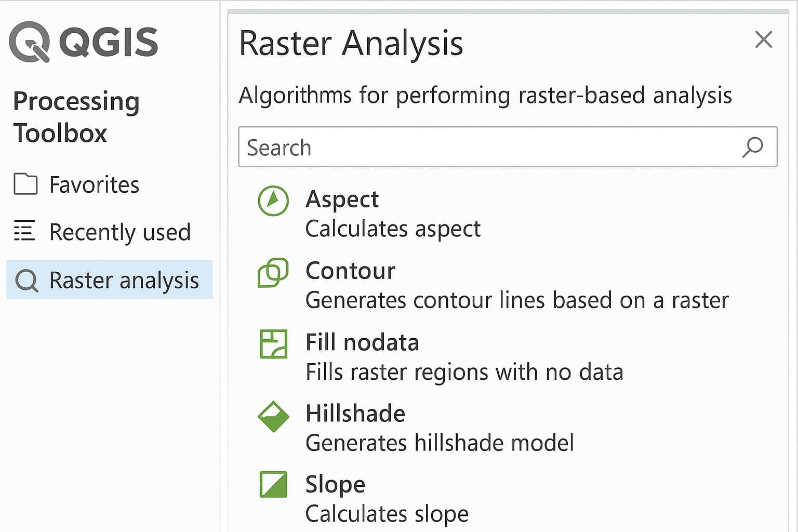
Task: Open the Raster analysis sidebar entry
Action: pos(124,281)
